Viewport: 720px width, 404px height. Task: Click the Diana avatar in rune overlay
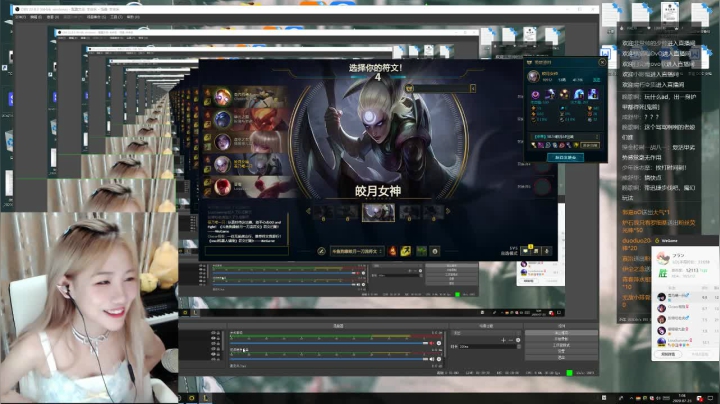(533, 76)
